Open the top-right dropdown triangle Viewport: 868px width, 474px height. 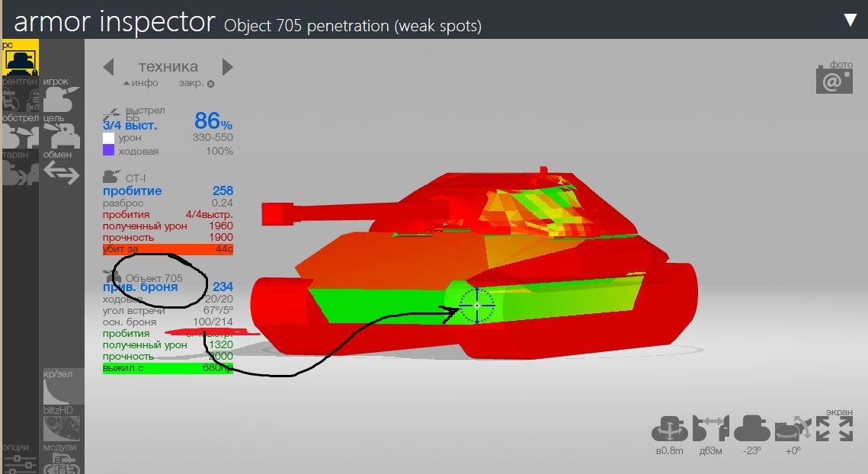click(850, 20)
